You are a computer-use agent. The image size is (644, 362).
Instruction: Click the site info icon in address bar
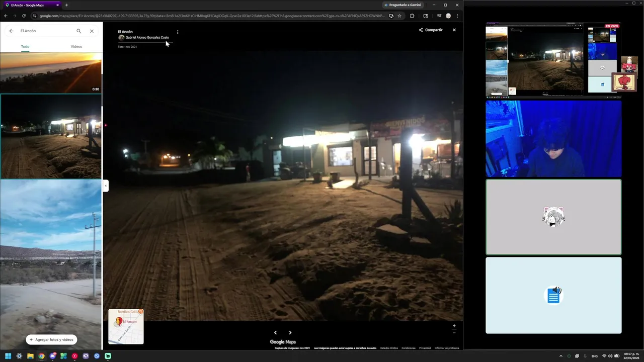[34, 16]
